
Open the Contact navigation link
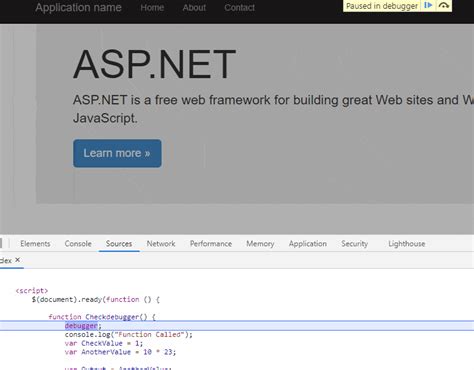[239, 7]
